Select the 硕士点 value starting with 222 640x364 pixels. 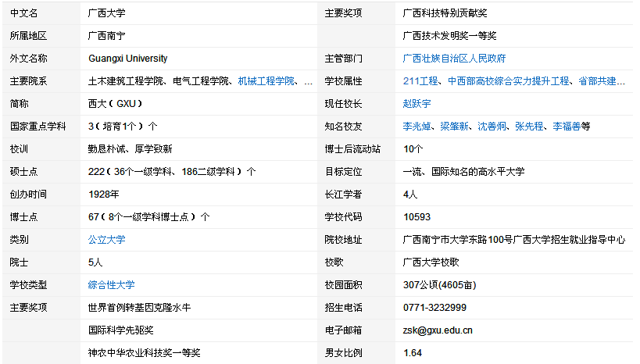click(172, 172)
